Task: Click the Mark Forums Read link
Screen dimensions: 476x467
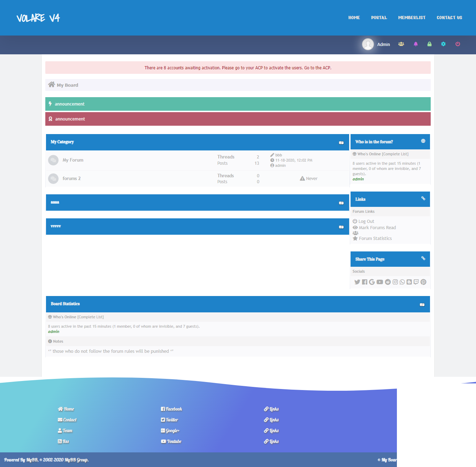Action: click(377, 228)
